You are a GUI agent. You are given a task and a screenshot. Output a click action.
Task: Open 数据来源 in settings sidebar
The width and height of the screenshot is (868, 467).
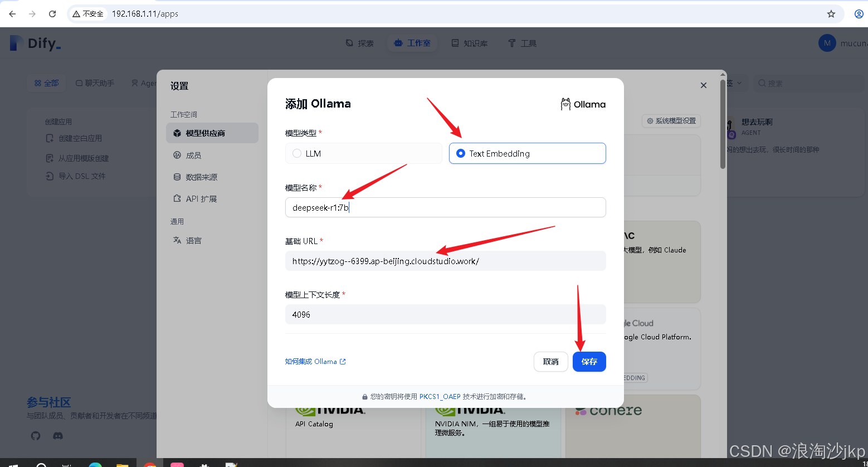pyautogui.click(x=212, y=177)
